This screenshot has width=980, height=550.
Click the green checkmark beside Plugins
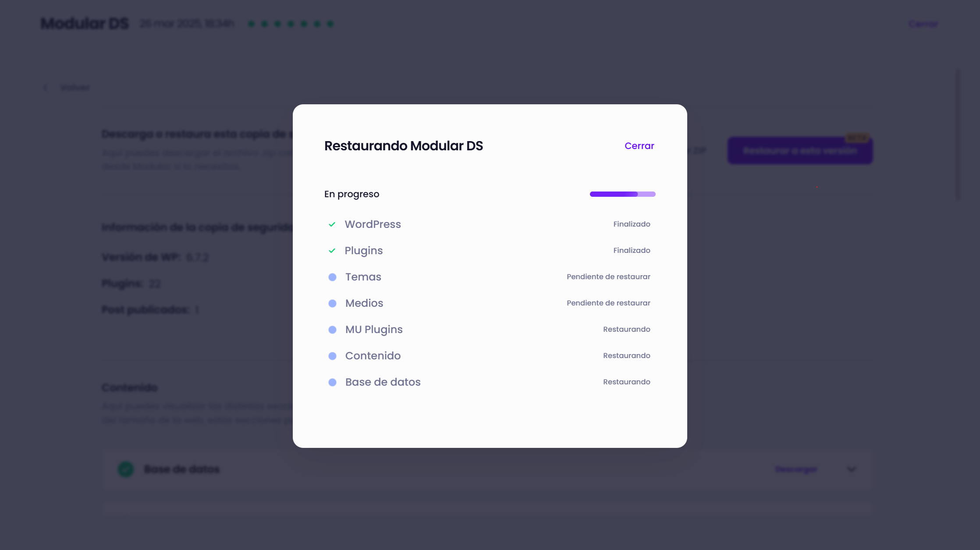(x=332, y=251)
